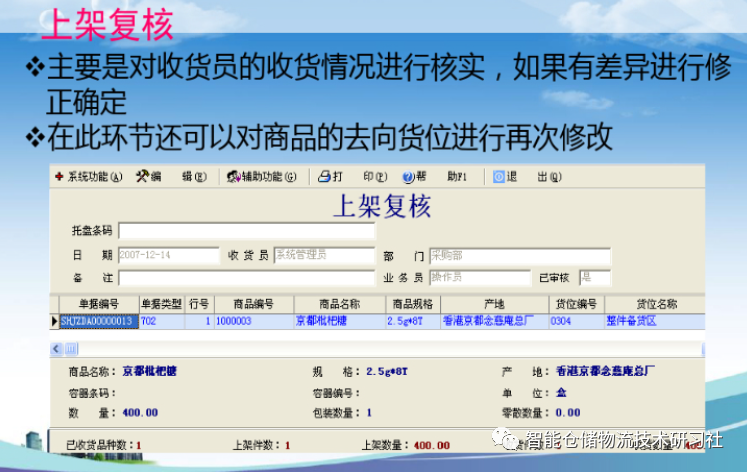This screenshot has height=472, width=747.
Task: Click the red plus icon beside 系统功能
Action: point(59,177)
